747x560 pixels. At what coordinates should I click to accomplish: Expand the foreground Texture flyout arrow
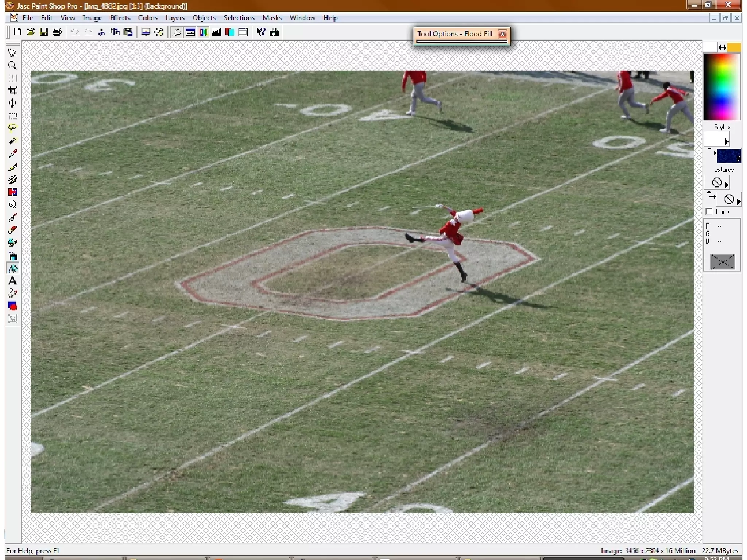click(726, 185)
